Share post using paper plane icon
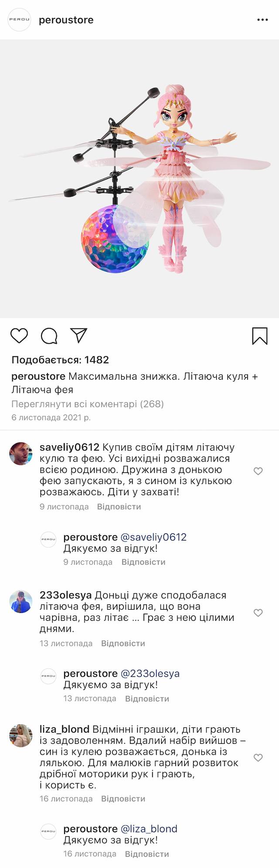 79,335
